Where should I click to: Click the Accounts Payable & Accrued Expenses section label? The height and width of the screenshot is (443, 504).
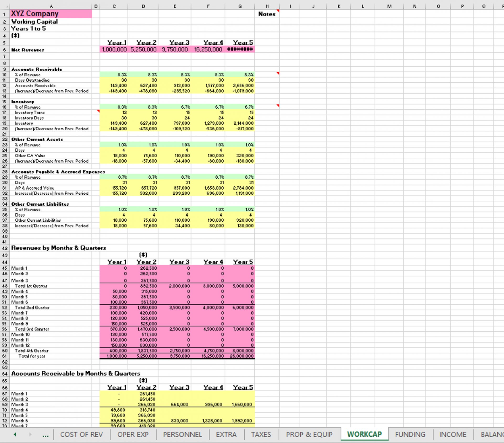pos(58,172)
